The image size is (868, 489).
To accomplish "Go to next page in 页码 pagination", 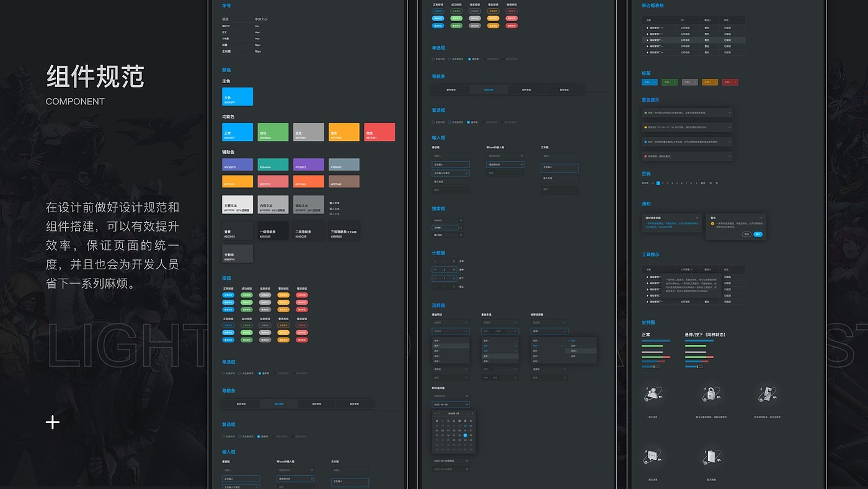I will tap(695, 183).
